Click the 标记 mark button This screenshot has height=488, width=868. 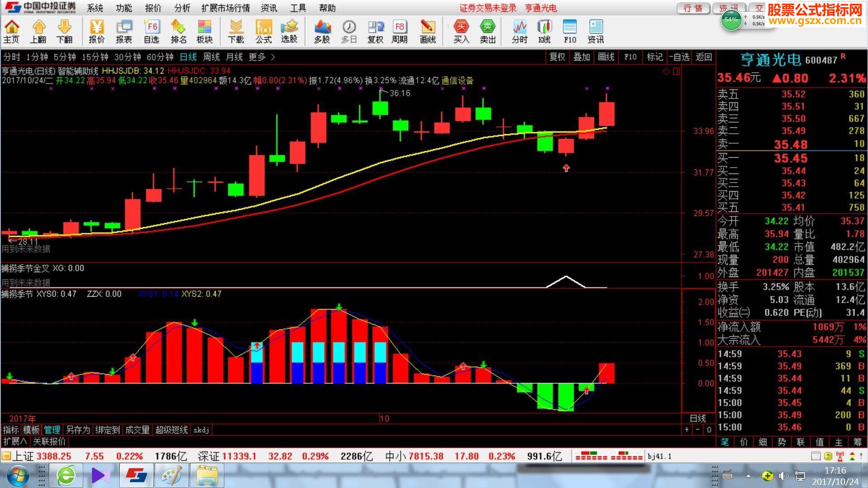coord(655,57)
